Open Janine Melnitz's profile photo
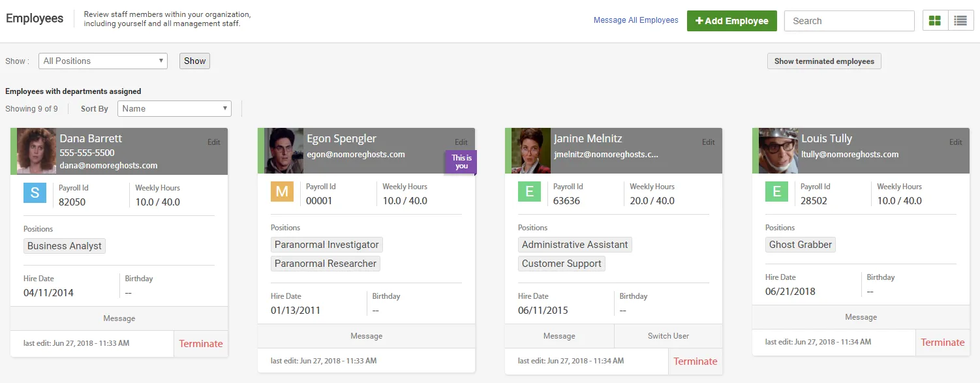The width and height of the screenshot is (980, 383). click(531, 151)
